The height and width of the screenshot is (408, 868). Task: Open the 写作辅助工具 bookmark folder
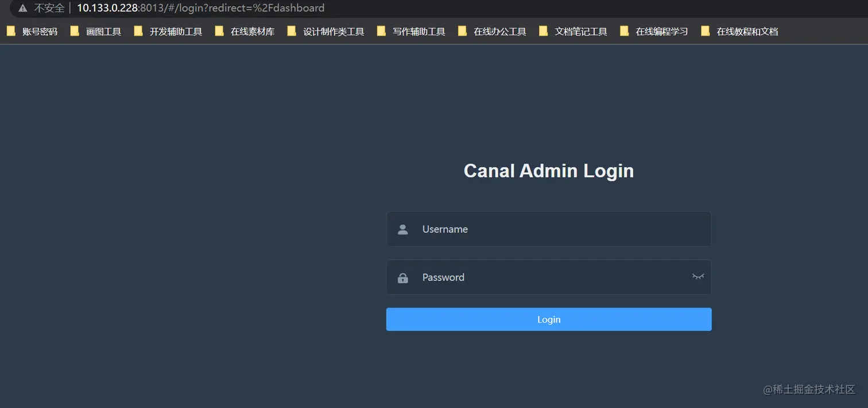412,32
